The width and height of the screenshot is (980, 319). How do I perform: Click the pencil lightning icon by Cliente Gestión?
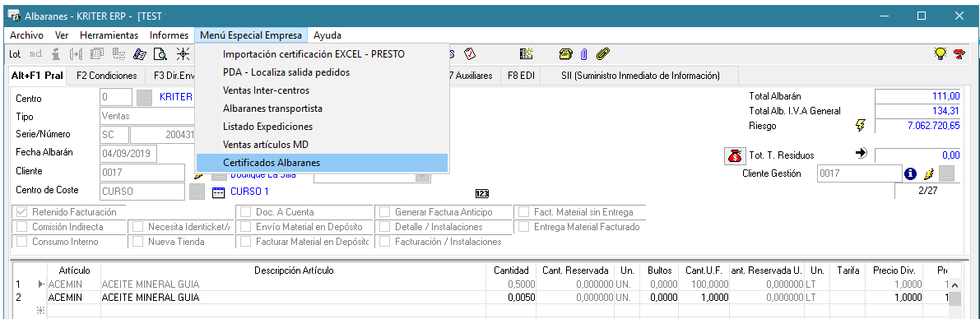pyautogui.click(x=929, y=173)
